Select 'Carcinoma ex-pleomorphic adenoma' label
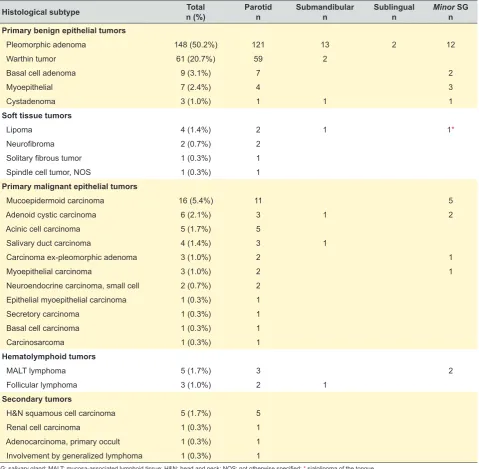Screen dimensions: 479x469 click(x=72, y=257)
